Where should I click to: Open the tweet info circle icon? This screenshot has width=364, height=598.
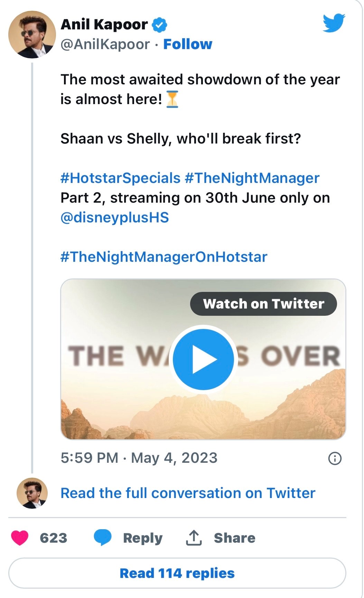point(335,458)
